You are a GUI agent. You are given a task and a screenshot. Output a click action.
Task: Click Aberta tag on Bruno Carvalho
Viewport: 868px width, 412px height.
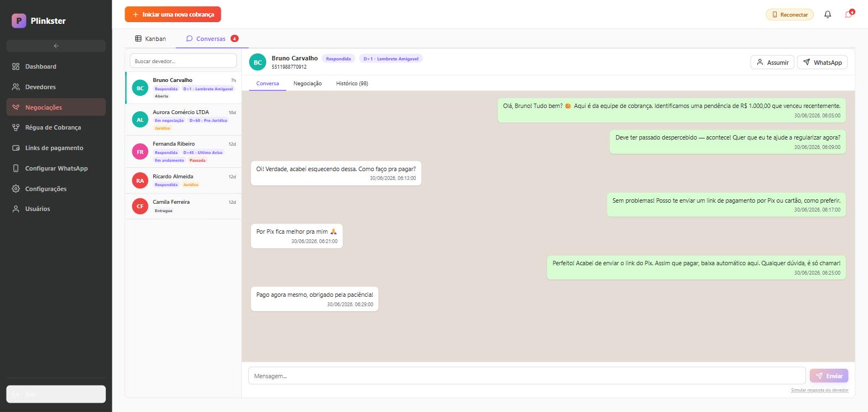tap(162, 96)
